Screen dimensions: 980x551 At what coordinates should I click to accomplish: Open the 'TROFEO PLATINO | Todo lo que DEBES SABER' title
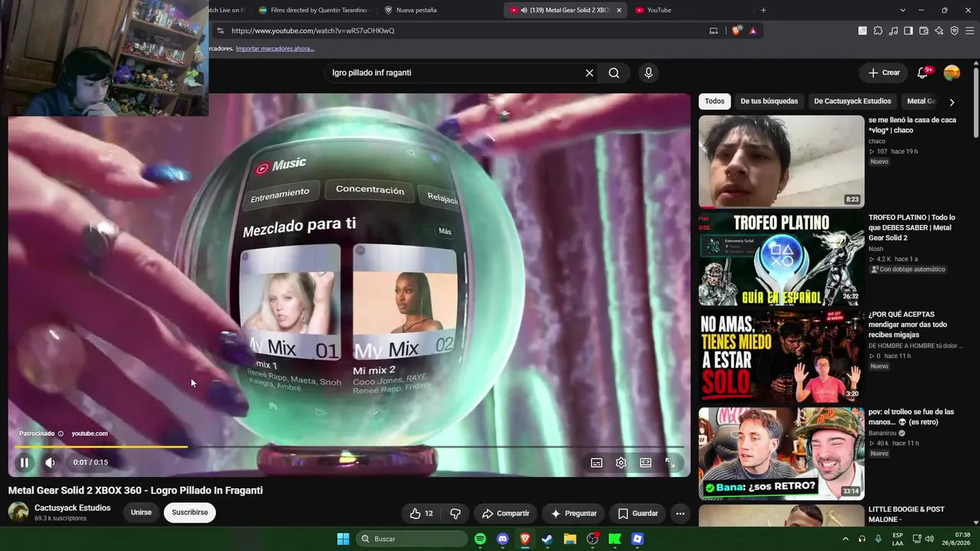[x=911, y=227]
